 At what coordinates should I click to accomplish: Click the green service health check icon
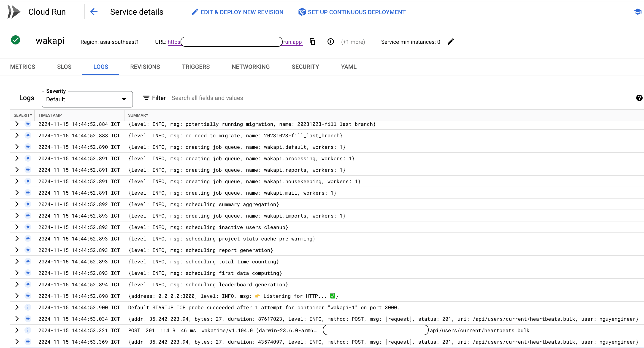coord(16,40)
